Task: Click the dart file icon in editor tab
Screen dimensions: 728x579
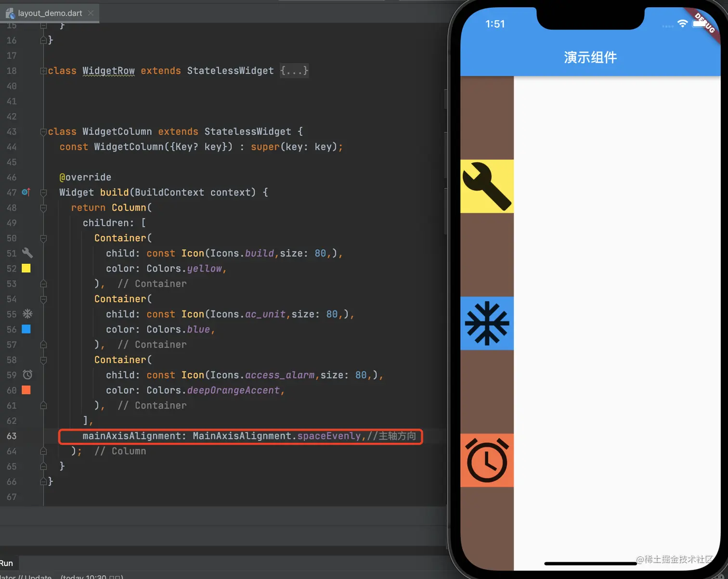Action: (x=10, y=13)
